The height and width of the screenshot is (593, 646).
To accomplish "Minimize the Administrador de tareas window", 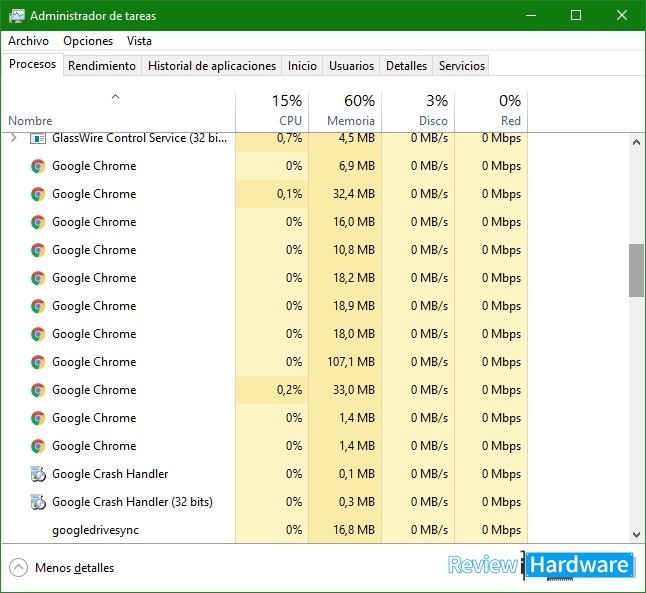I will 531,16.
